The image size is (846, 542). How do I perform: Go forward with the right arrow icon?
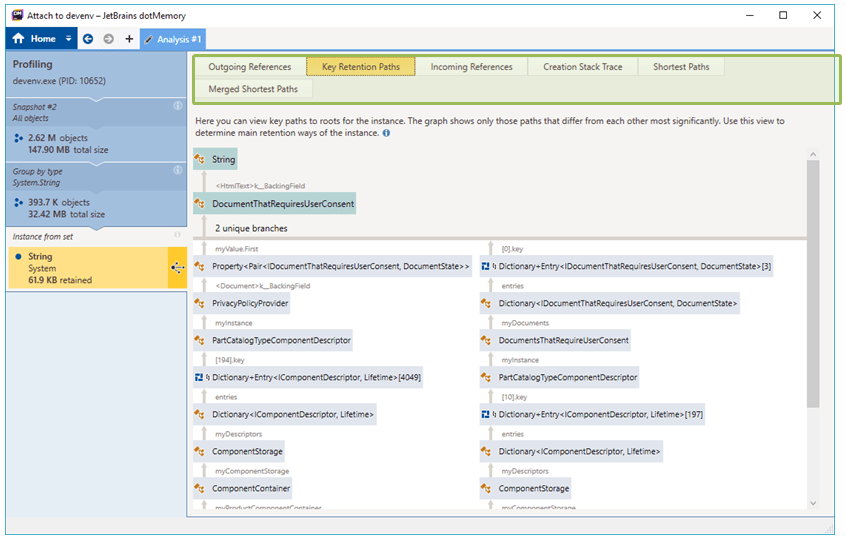(108, 39)
